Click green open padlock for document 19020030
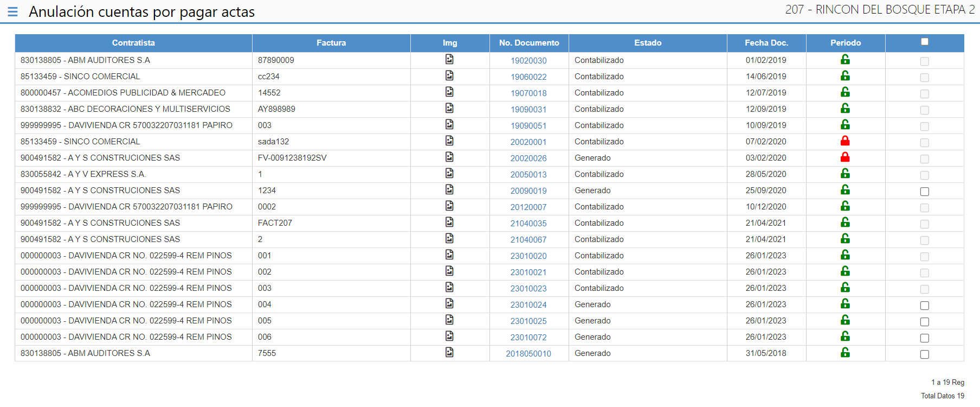The height and width of the screenshot is (407, 980). (x=845, y=59)
